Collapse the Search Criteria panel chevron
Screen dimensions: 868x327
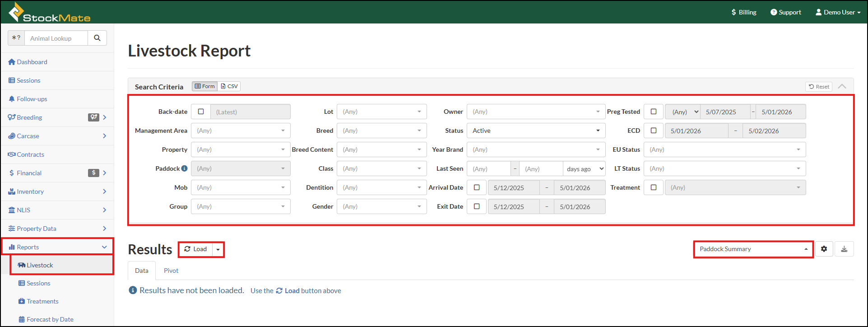pos(842,86)
